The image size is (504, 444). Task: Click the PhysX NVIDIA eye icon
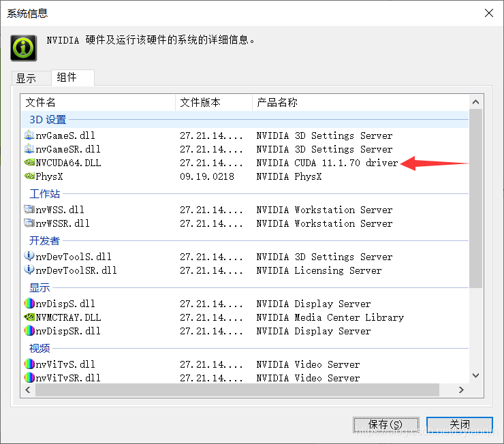pos(29,176)
